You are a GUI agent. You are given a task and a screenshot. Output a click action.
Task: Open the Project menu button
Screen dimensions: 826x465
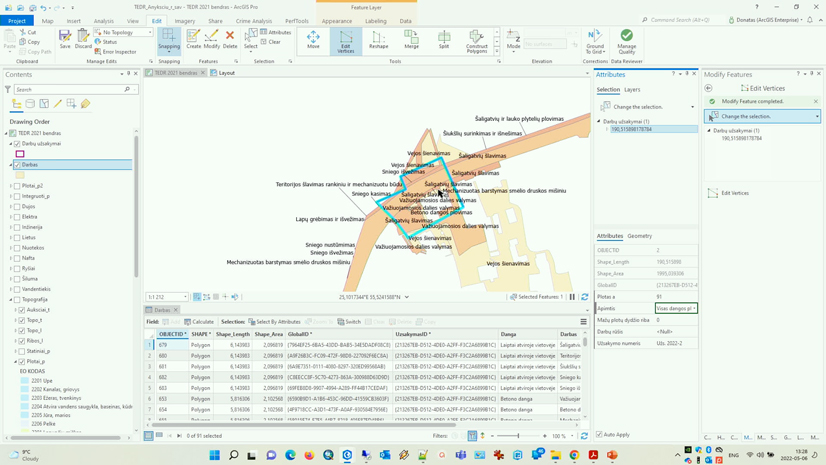pyautogui.click(x=17, y=21)
